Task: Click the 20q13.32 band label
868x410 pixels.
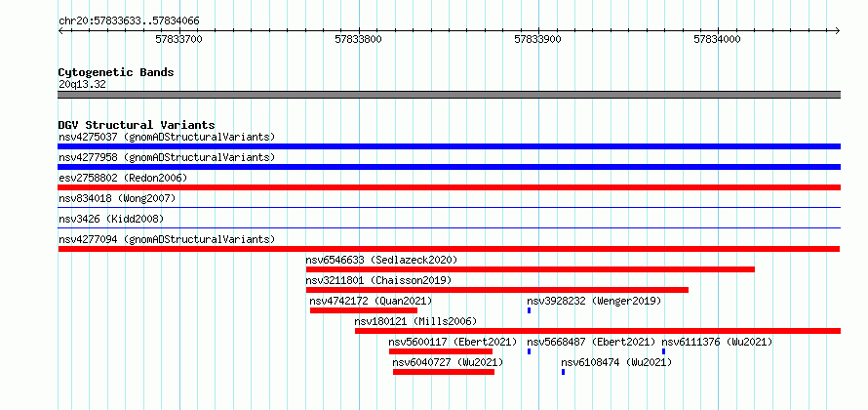Action: (82, 84)
